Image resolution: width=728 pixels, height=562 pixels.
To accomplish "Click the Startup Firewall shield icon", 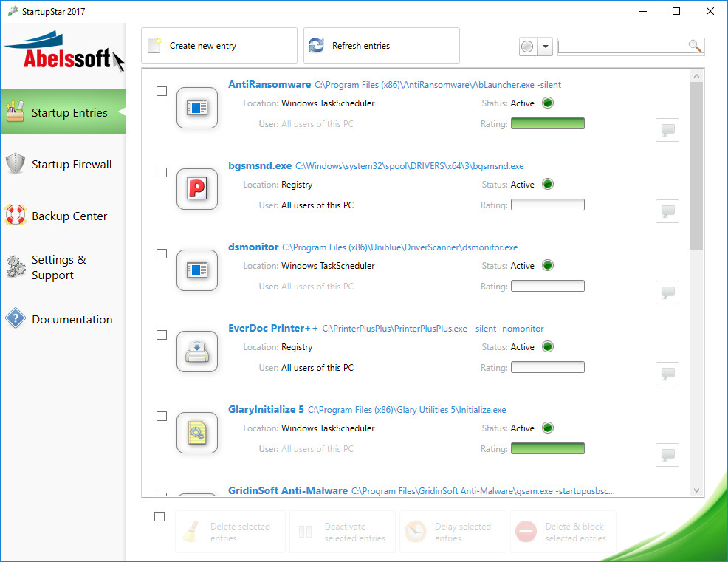I will click(16, 163).
